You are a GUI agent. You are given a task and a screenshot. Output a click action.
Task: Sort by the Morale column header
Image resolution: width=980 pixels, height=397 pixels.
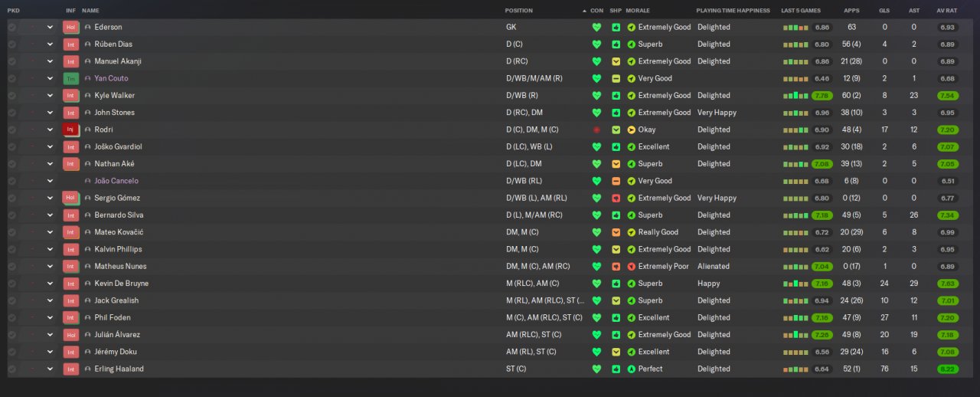coord(638,11)
